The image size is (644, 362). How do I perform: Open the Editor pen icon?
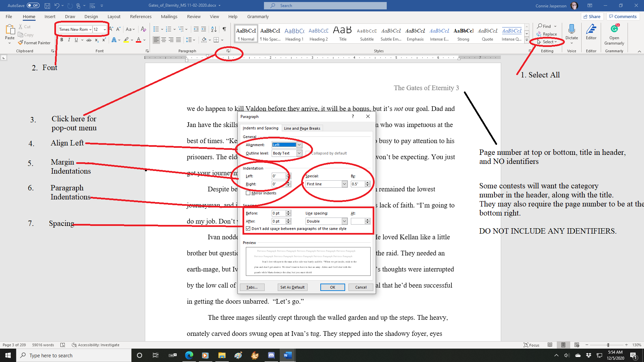tap(591, 29)
